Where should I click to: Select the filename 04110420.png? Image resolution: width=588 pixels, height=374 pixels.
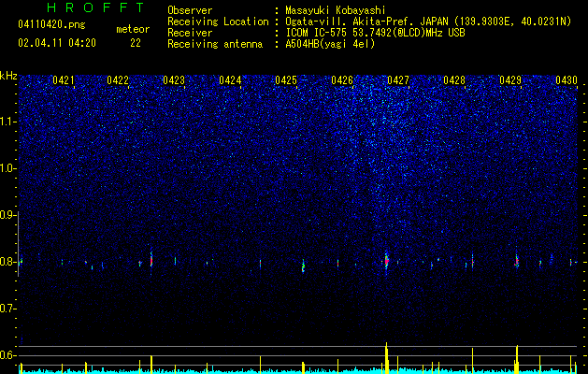click(51, 25)
